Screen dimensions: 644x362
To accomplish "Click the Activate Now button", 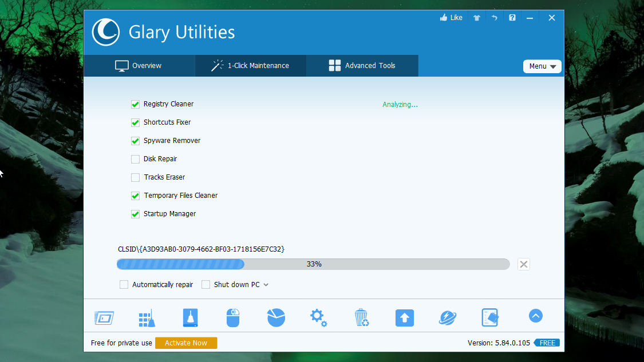I will click(x=186, y=343).
